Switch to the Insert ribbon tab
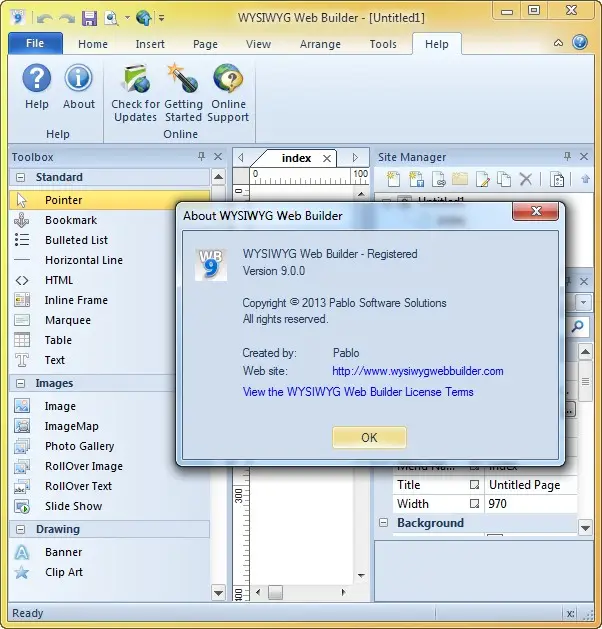This screenshot has height=629, width=602. pos(150,44)
